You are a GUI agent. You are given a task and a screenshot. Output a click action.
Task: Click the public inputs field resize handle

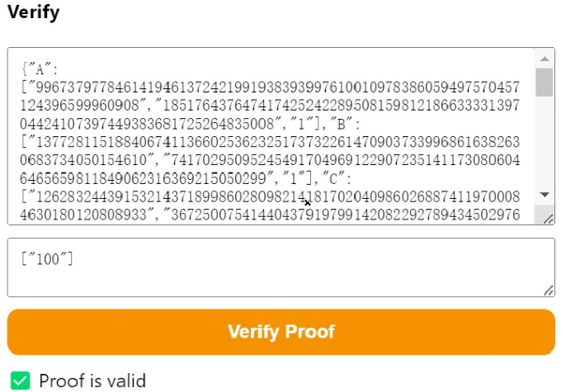(548, 290)
